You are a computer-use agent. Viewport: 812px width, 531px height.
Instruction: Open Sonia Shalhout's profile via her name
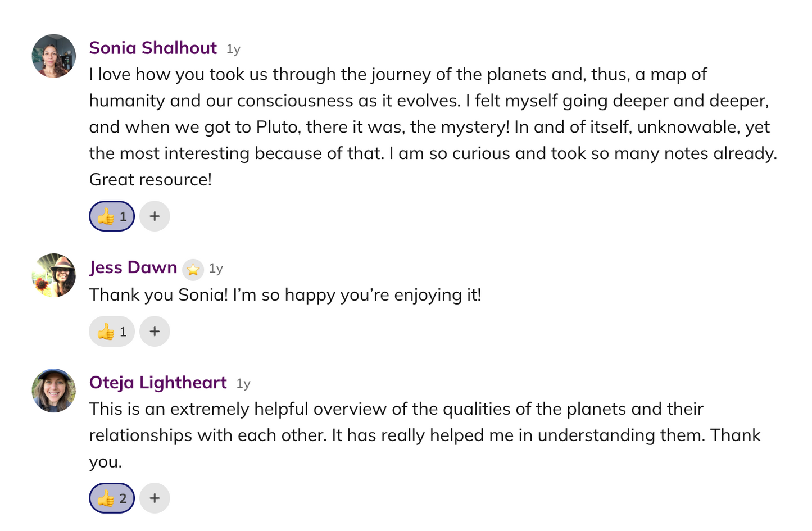tap(152, 49)
